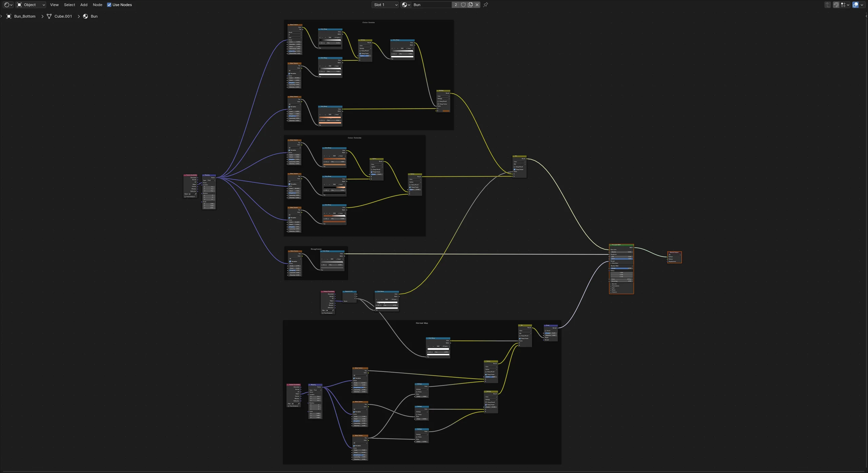Viewport: 868px width, 473px height.
Task: Click the fake user shield icon
Action: pyautogui.click(x=463, y=5)
